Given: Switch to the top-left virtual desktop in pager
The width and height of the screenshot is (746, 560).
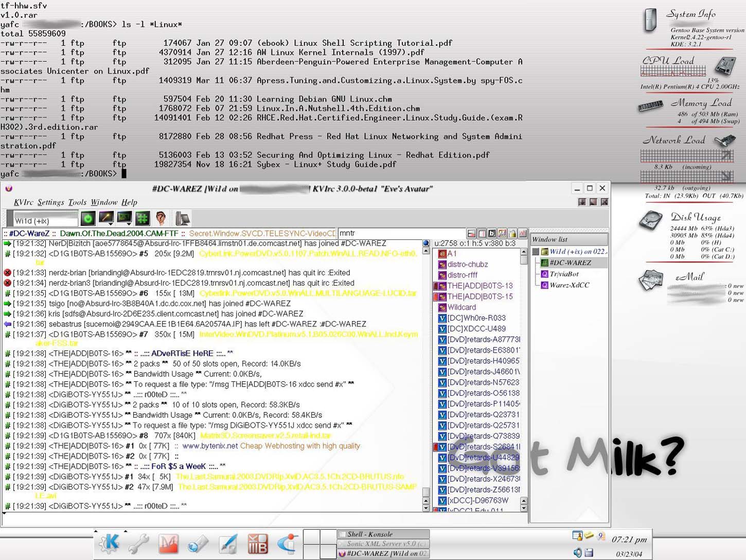Looking at the screenshot, I should (x=311, y=536).
